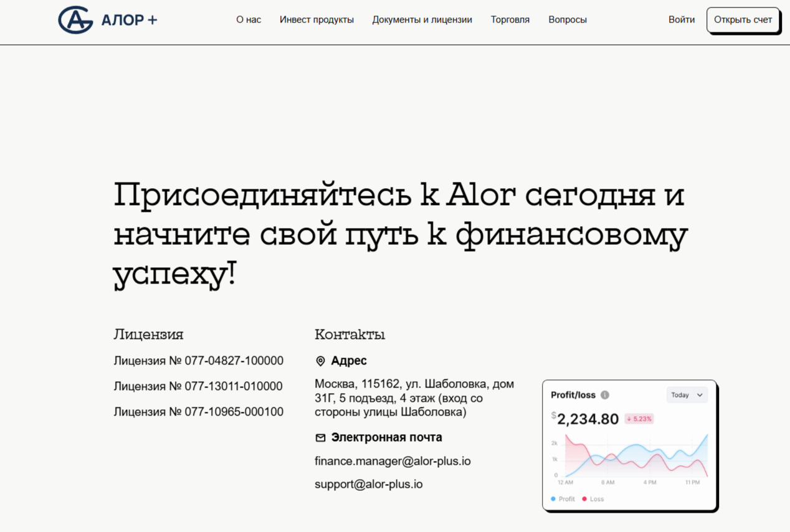Screen dimensions: 790x532
Task: Open the Today time range dropdown
Action: pos(687,394)
